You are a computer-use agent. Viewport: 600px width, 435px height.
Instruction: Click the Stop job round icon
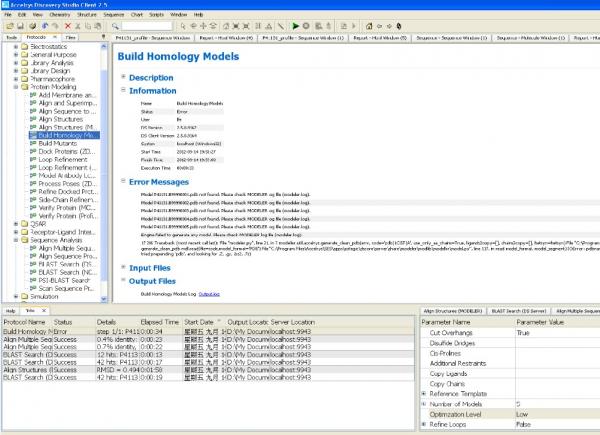(x=306, y=26)
